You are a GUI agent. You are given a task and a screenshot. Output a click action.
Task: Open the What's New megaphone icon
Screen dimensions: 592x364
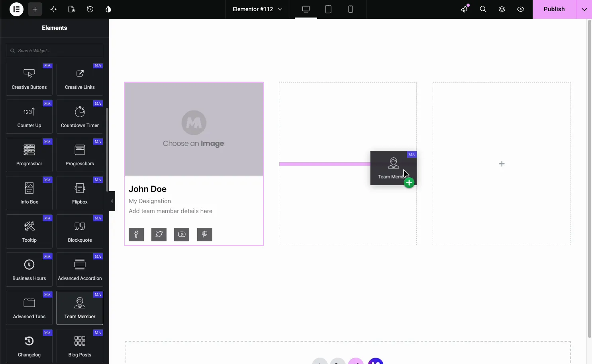coord(465,9)
